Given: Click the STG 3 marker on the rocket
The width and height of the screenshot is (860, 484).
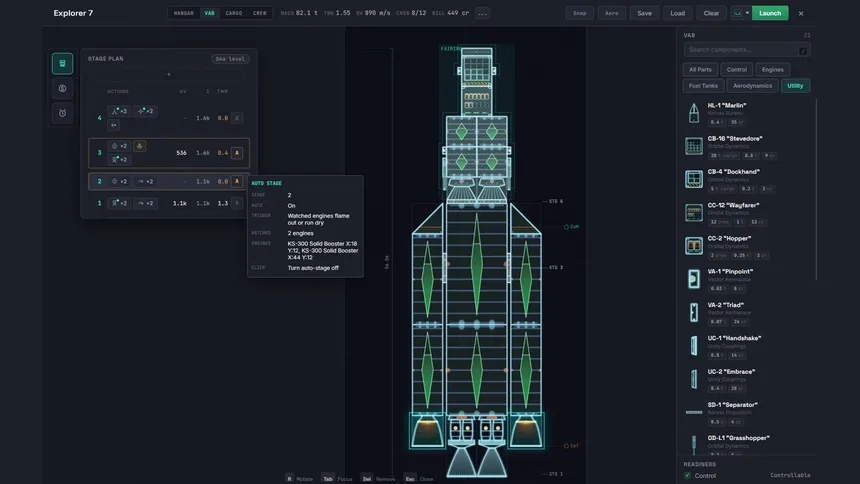Looking at the screenshot, I should 556,268.
